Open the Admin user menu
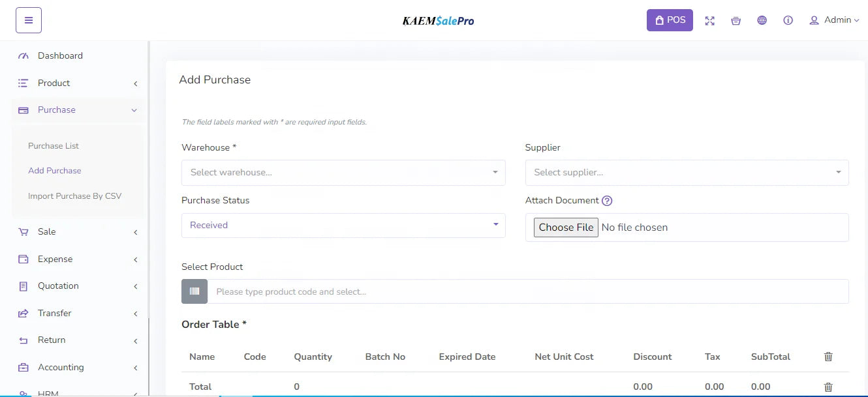The width and height of the screenshot is (868, 397). pos(834,20)
